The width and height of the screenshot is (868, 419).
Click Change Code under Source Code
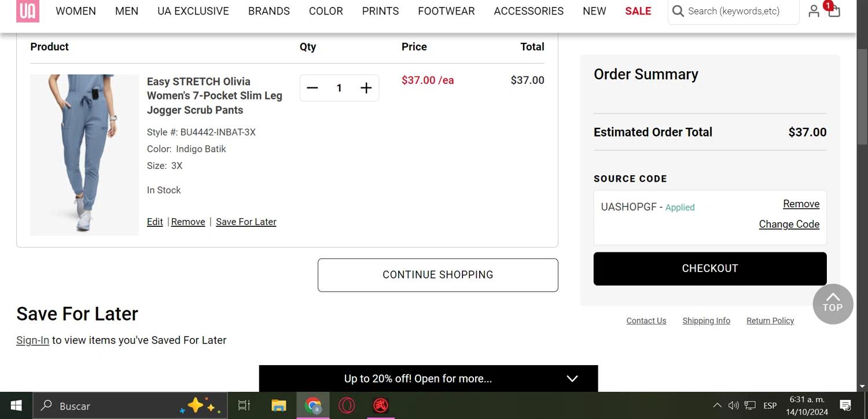click(789, 225)
